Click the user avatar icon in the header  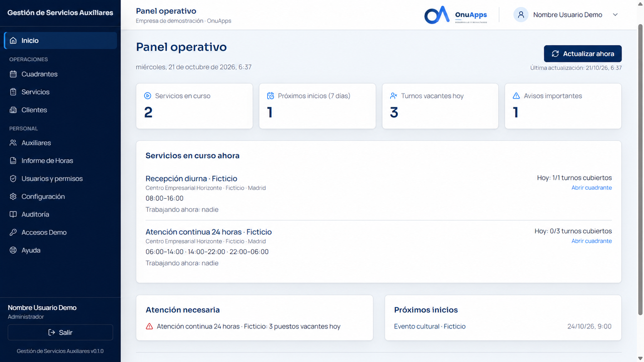(x=521, y=15)
